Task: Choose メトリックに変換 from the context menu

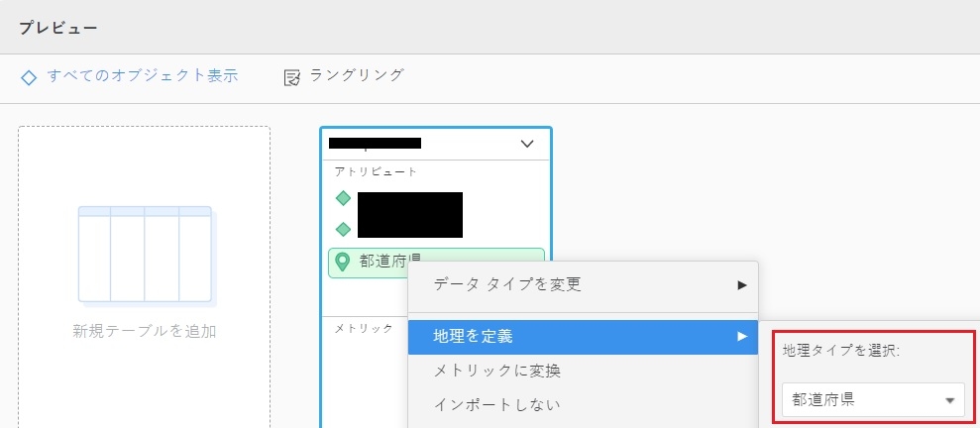Action: 497,371
